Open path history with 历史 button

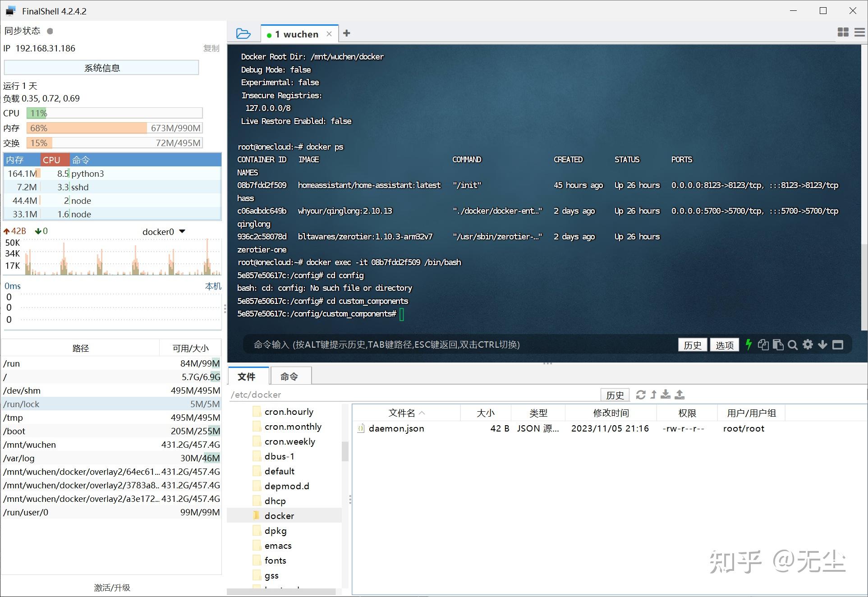tap(614, 395)
